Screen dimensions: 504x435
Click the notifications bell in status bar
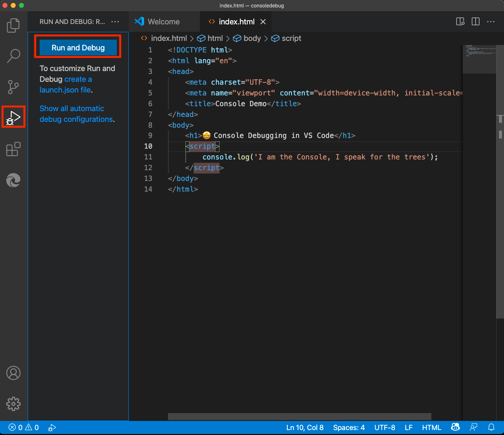pyautogui.click(x=491, y=428)
